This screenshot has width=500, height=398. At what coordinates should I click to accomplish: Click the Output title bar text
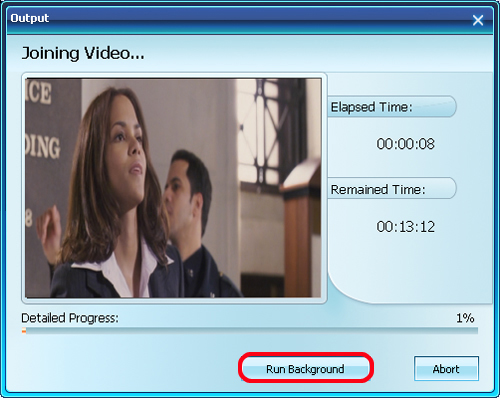click(x=30, y=18)
